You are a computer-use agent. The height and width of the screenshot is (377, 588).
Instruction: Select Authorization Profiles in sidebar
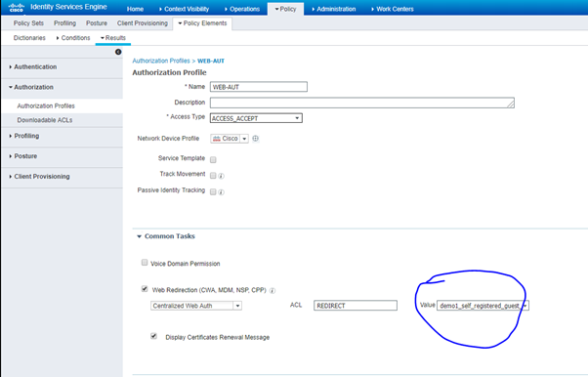[x=46, y=106]
